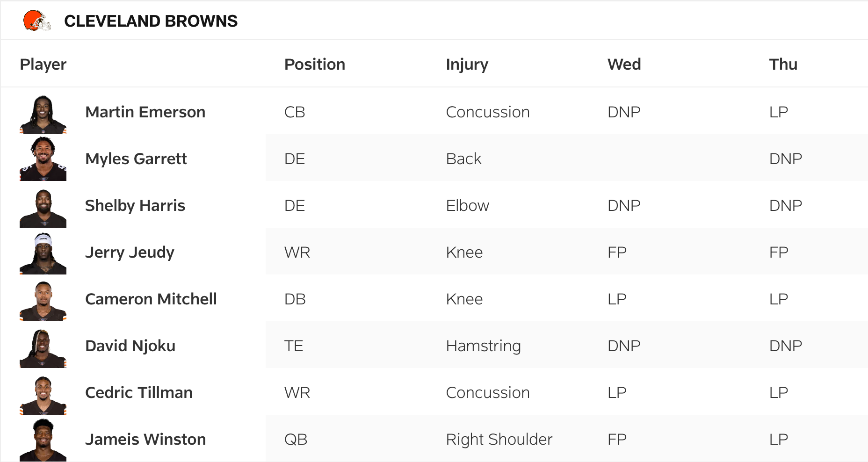This screenshot has height=462, width=868.
Task: Open Cameron Mitchell's player photo
Action: 43,301
